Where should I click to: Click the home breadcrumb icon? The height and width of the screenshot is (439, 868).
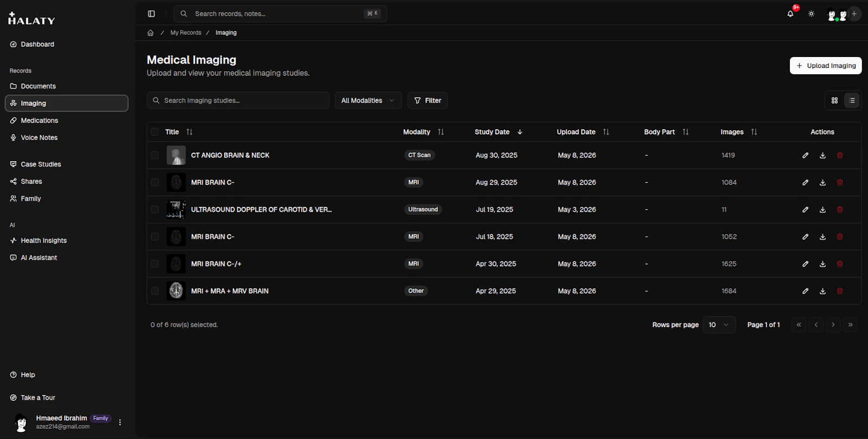click(x=150, y=33)
